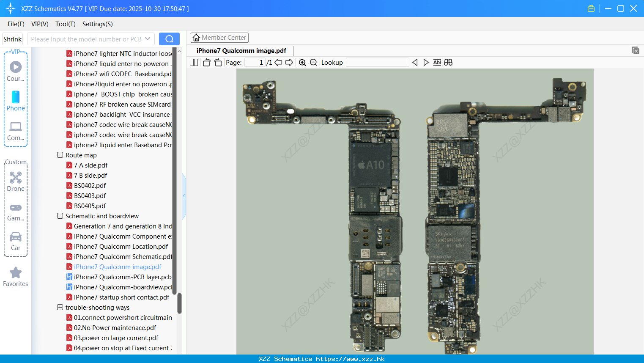Open the Car sidebar category
The width and height of the screenshot is (644, 363).
click(16, 241)
